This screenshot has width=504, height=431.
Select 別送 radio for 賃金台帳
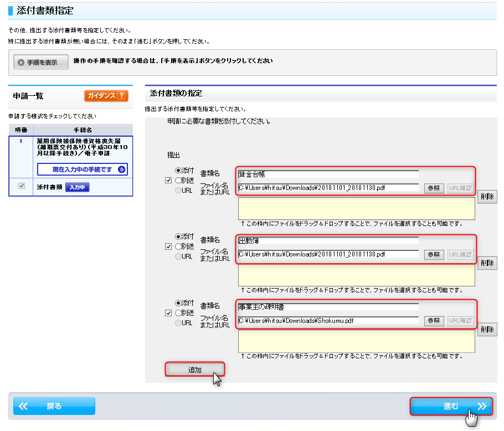tap(178, 180)
